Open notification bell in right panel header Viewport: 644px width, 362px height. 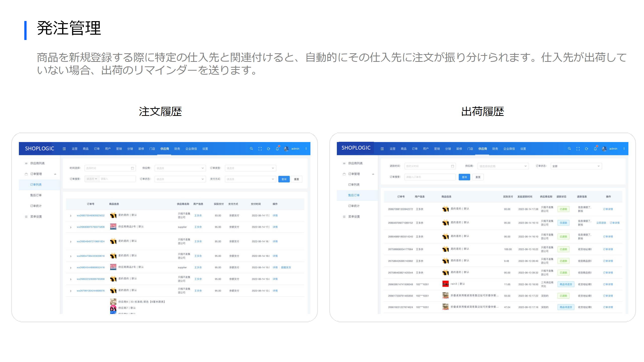tap(595, 149)
